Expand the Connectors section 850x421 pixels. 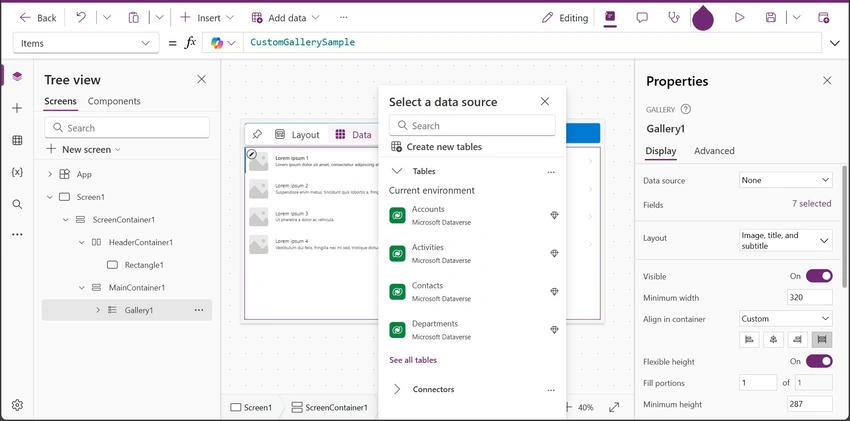397,389
